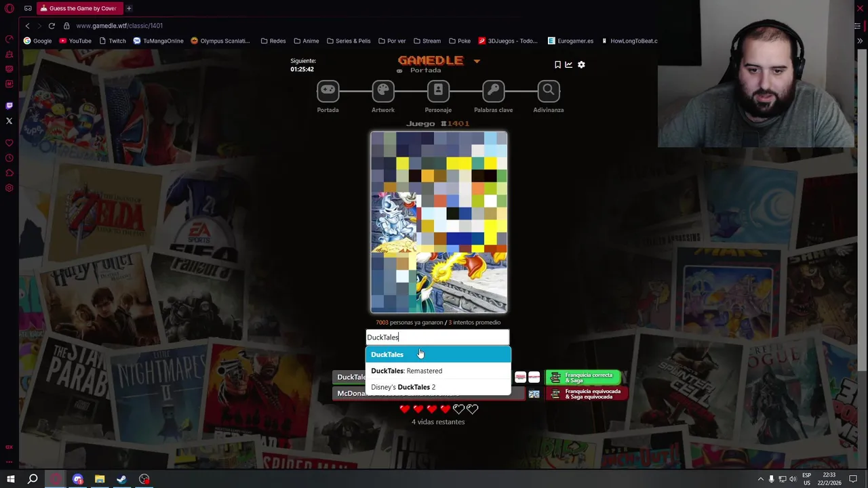Open the Opera menu logo
The height and width of the screenshot is (488, 868).
[x=9, y=8]
